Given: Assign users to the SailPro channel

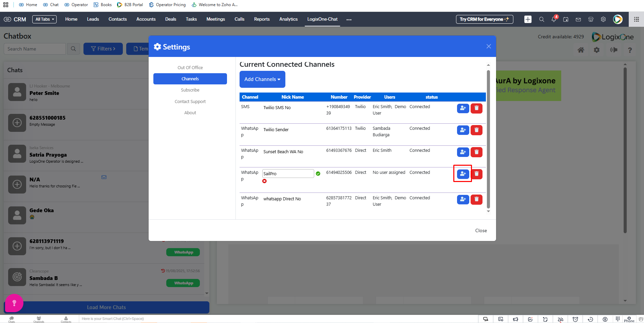Looking at the screenshot, I should click(x=463, y=174).
